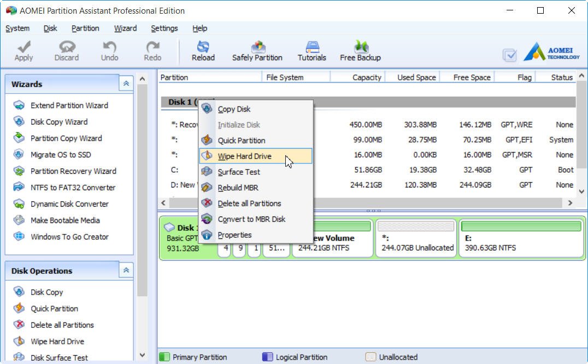Sort by Partition column header
Screen dimensions: 588x364
(x=210, y=77)
